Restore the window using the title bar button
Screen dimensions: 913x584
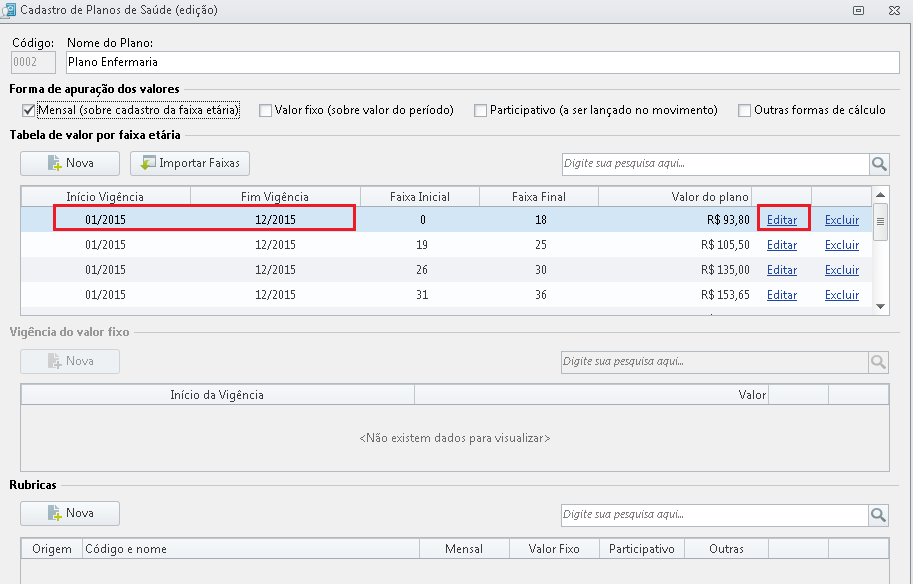click(858, 10)
